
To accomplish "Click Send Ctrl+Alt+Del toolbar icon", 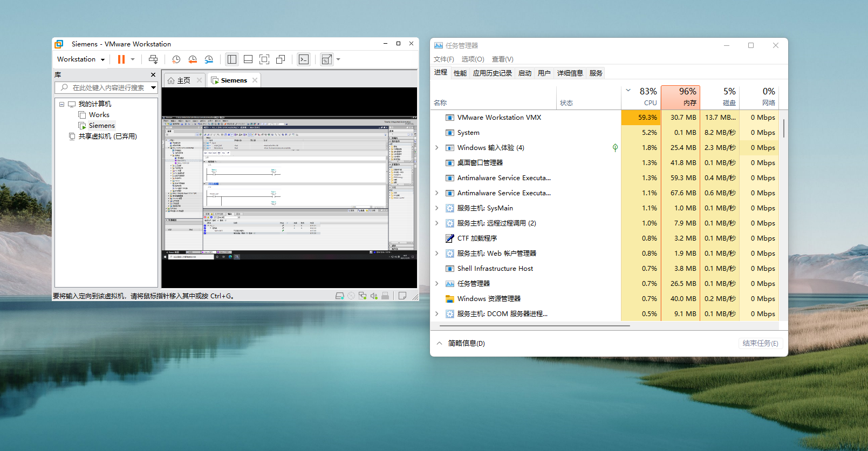I will (153, 59).
